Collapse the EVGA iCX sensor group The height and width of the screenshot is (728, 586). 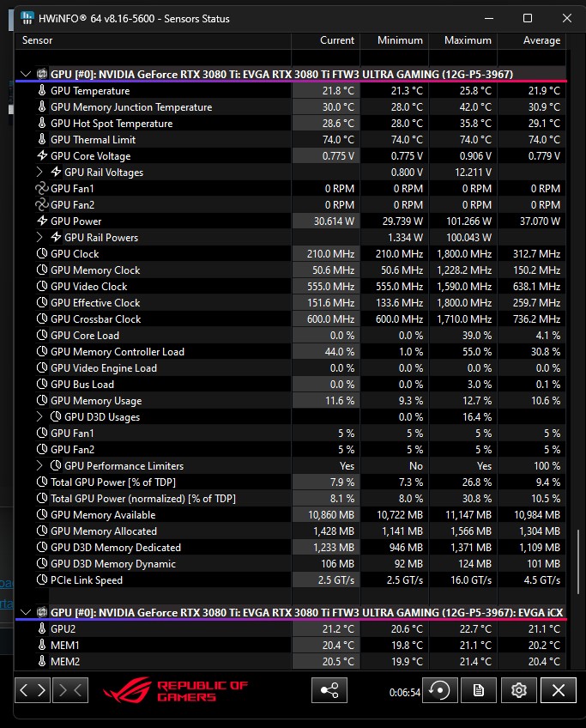click(26, 612)
